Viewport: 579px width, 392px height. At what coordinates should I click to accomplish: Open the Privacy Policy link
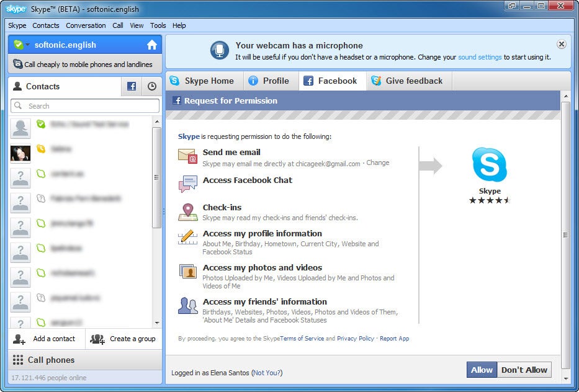pos(356,339)
